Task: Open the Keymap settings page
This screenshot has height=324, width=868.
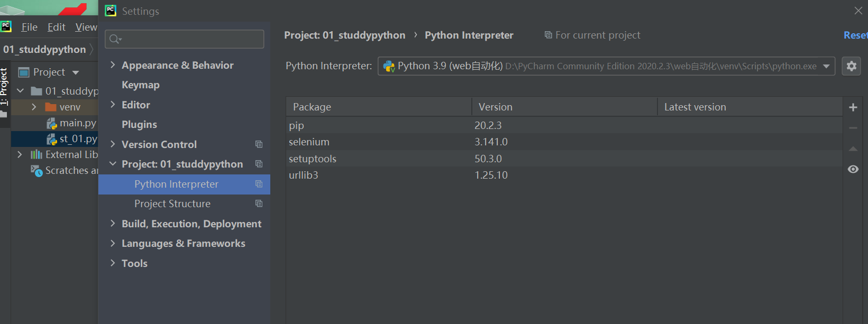Action: pyautogui.click(x=140, y=85)
